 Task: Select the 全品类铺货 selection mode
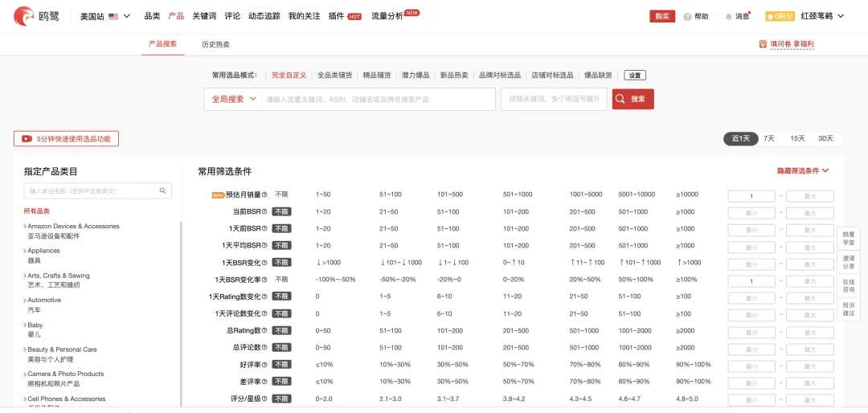pos(334,76)
